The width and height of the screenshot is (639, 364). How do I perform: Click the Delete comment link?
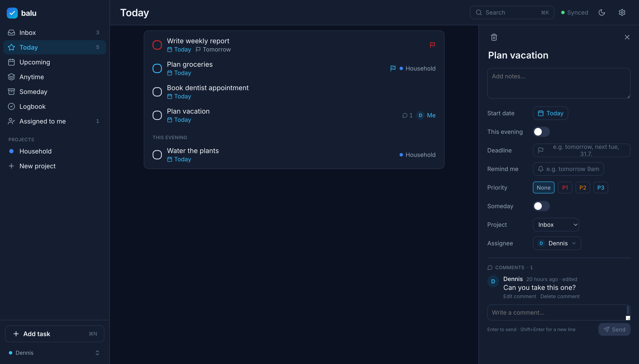[560, 296]
